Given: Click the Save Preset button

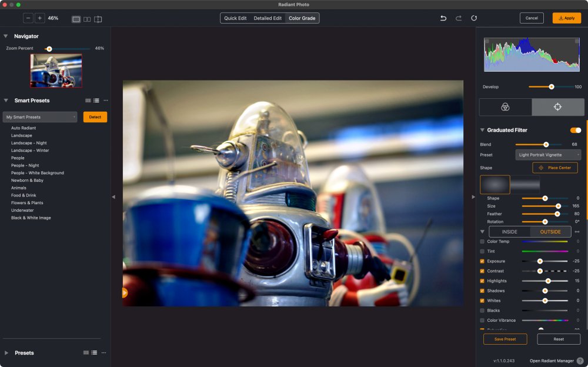Looking at the screenshot, I should (x=505, y=339).
